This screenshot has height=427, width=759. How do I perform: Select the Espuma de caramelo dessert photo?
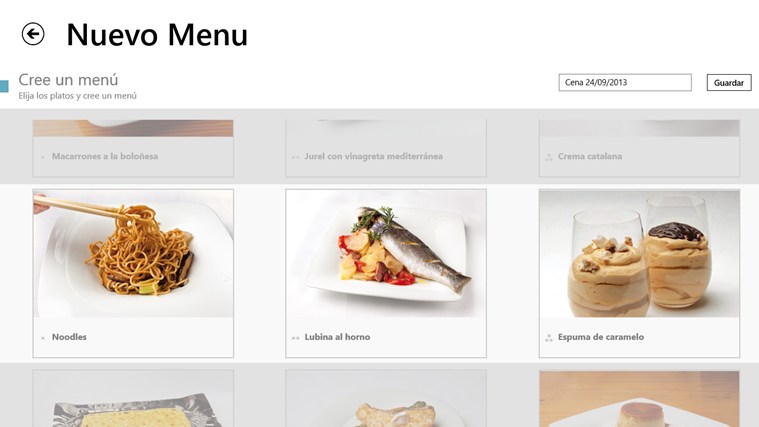[639, 254]
